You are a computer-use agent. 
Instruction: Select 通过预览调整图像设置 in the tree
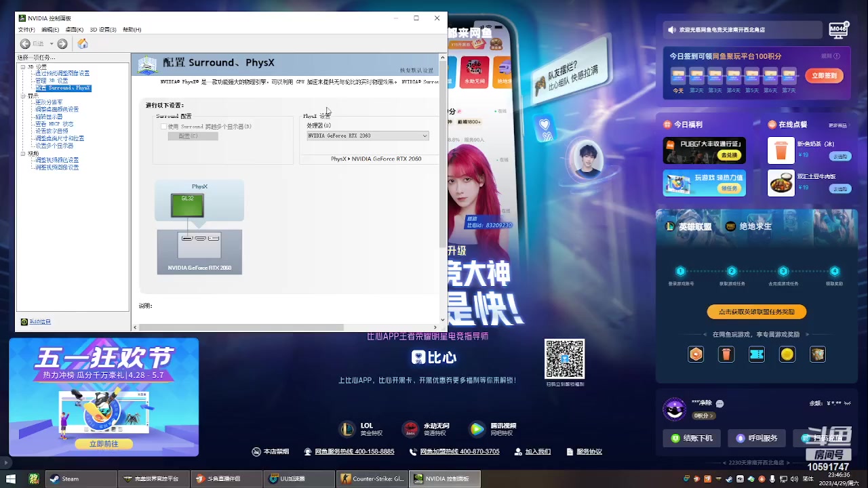pos(62,73)
